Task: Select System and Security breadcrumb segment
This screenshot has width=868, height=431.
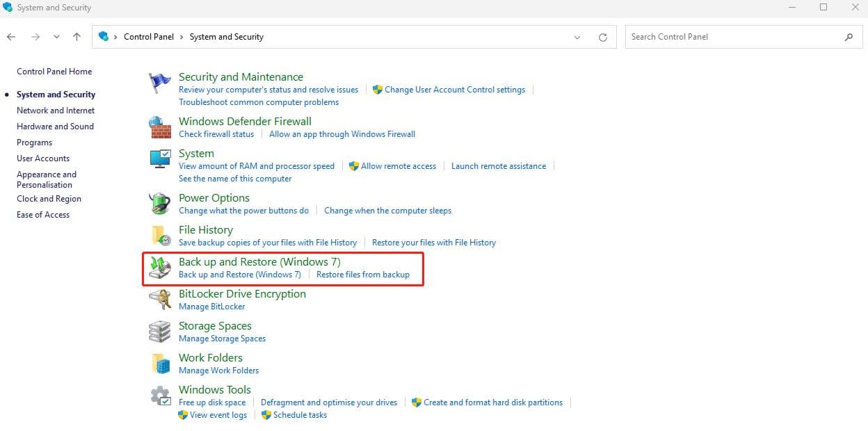Action: pos(227,37)
